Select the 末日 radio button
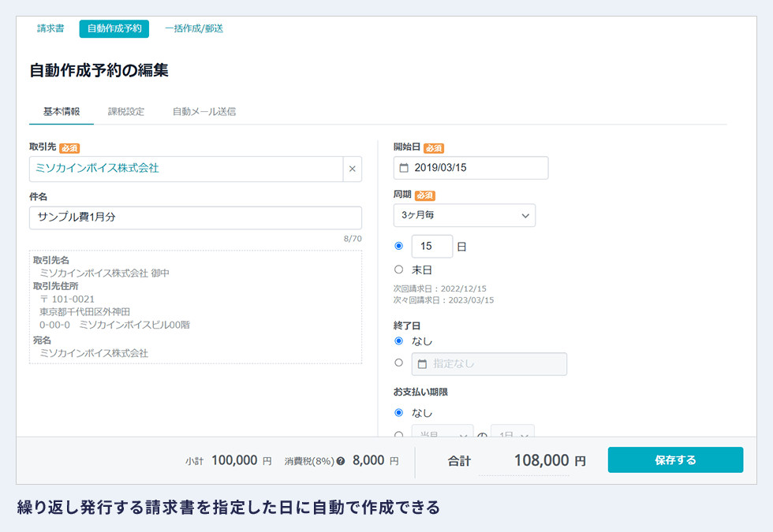773x532 pixels. [x=398, y=270]
